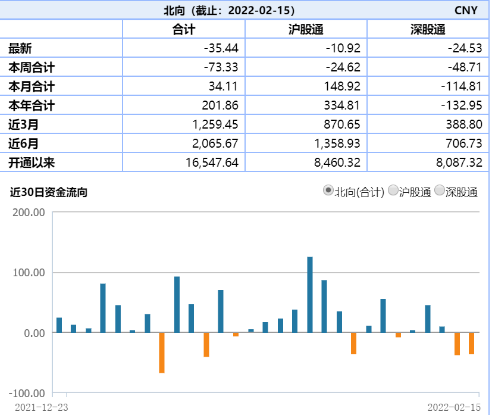Click the CNY currency label
The image size is (490, 416).
[466, 10]
